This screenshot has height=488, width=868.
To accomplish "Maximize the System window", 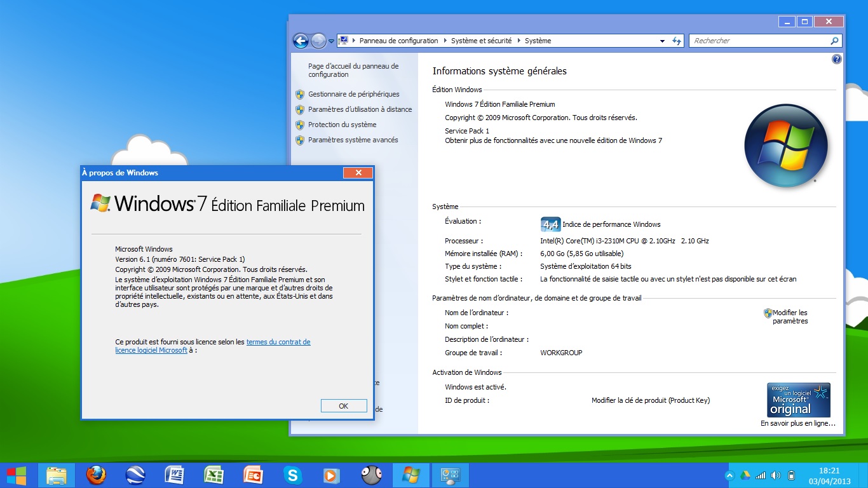I will [x=804, y=22].
